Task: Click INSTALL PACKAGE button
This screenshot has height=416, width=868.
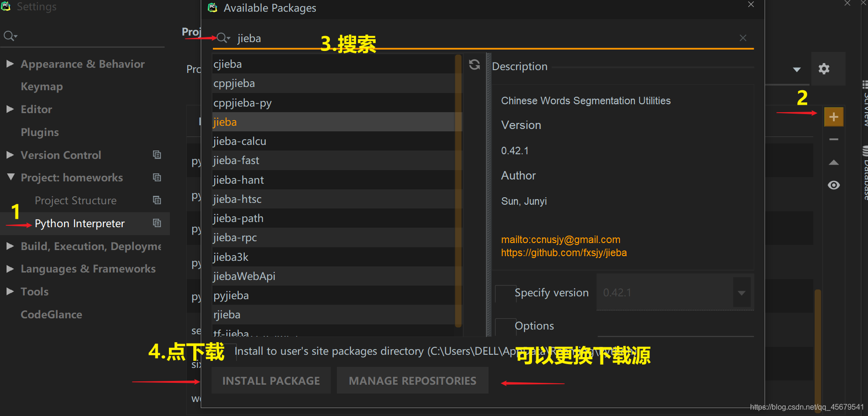Action: [271, 380]
